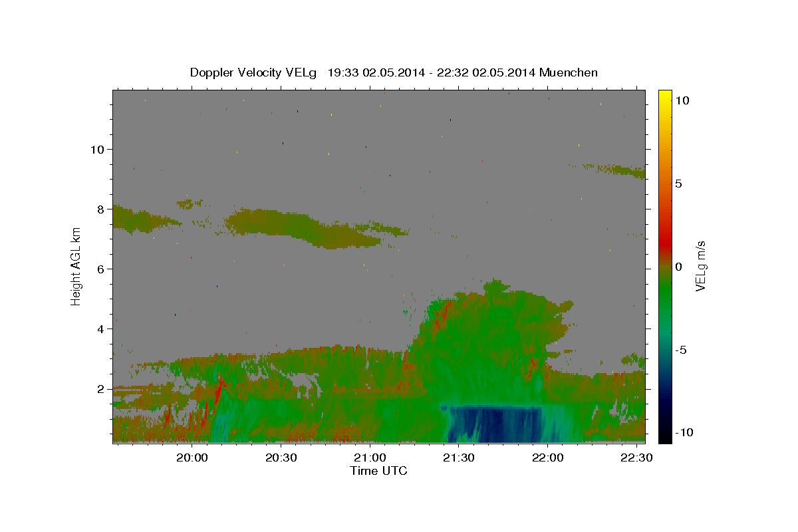Click the height axis label 10
This screenshot has width=798, height=532.
[x=96, y=150]
